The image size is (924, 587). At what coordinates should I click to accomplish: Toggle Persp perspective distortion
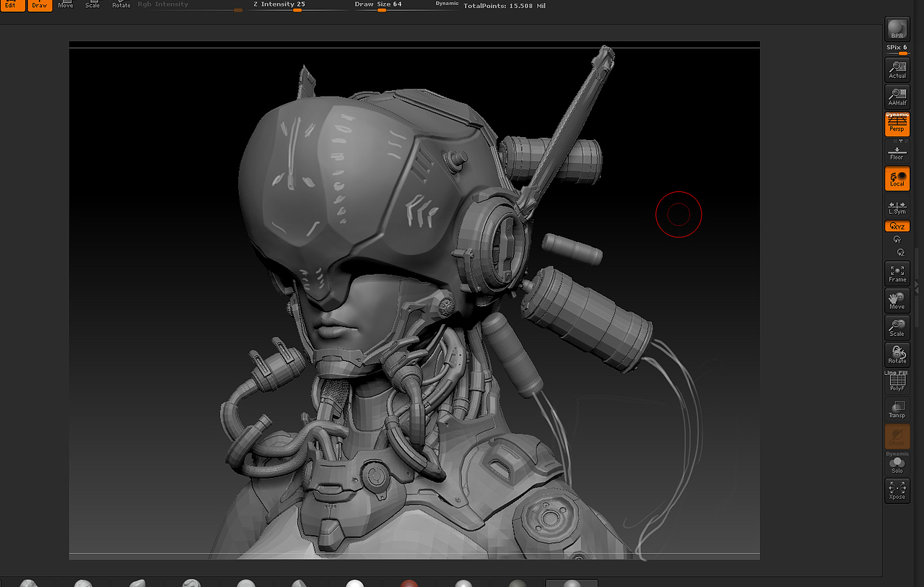point(897,126)
